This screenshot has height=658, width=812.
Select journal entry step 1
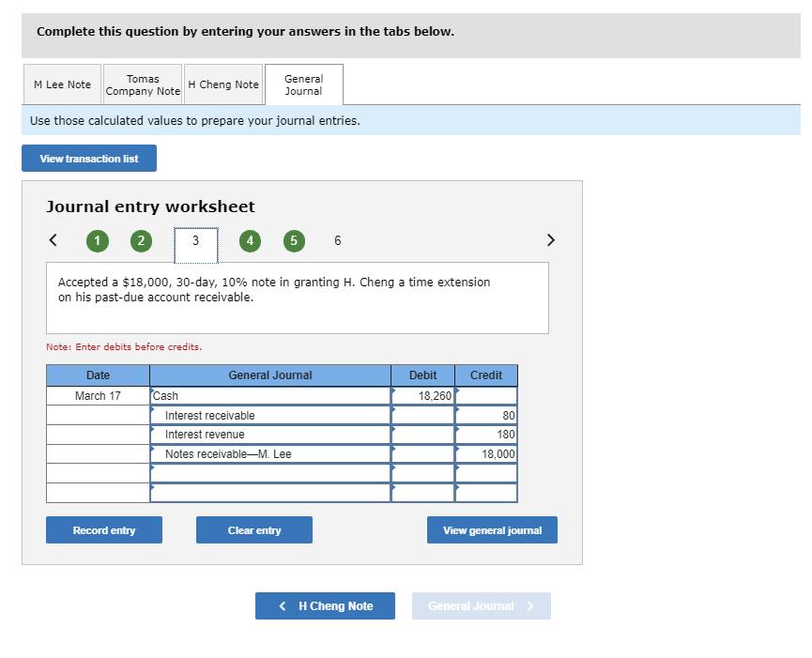(x=97, y=241)
